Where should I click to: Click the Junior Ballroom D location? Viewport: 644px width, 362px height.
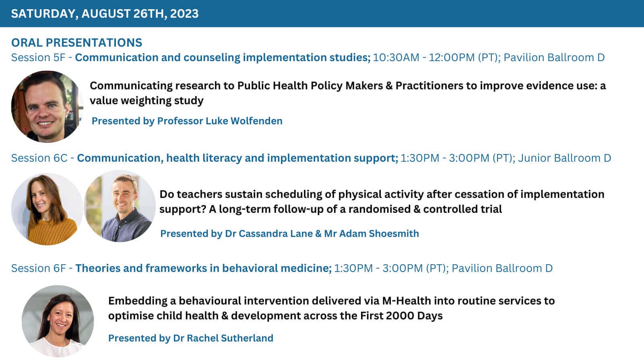pos(564,158)
